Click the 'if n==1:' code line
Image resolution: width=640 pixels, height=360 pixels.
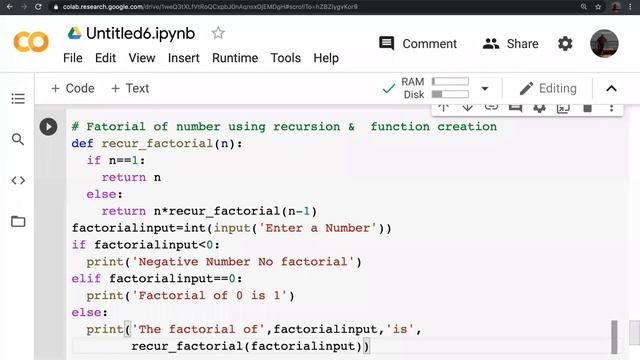pyautogui.click(x=116, y=160)
